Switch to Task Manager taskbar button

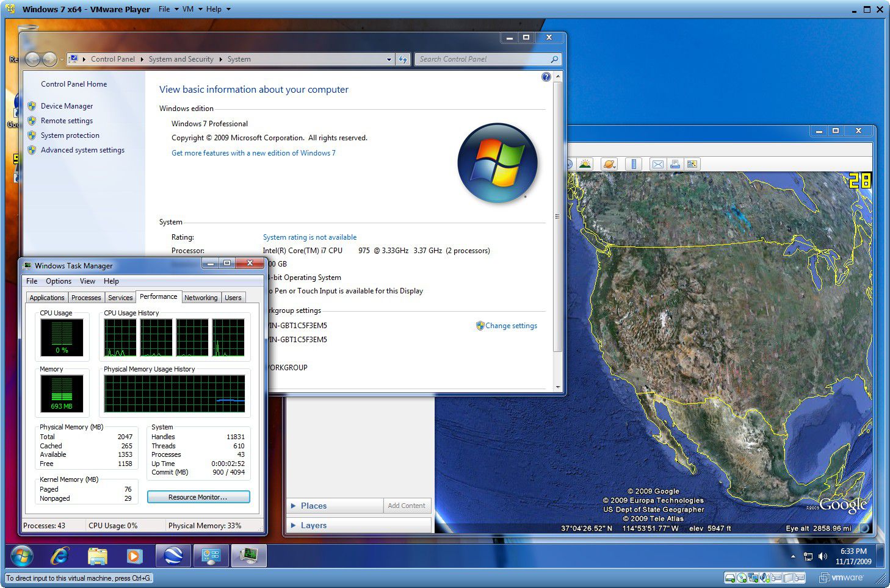249,556
